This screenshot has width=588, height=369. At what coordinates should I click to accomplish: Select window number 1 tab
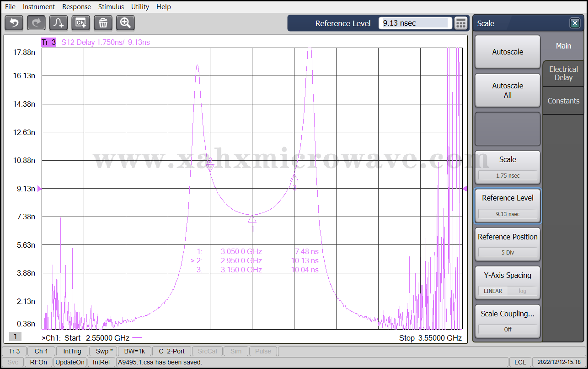[x=15, y=336]
